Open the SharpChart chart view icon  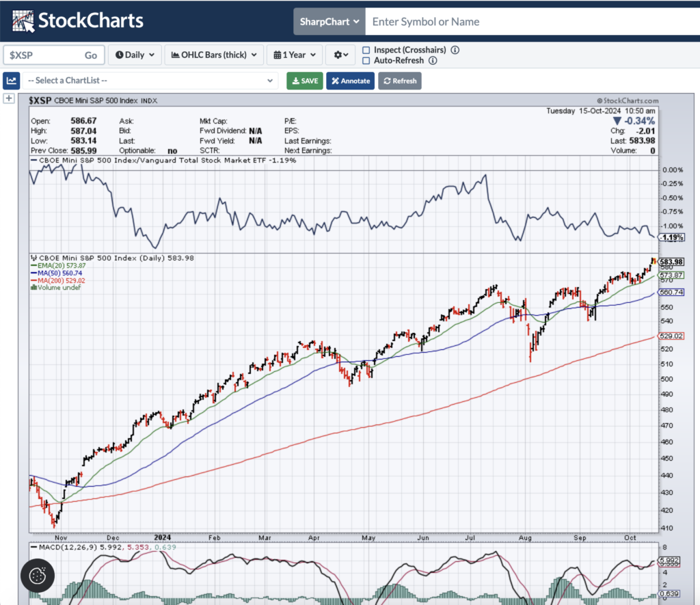pyautogui.click(x=11, y=80)
